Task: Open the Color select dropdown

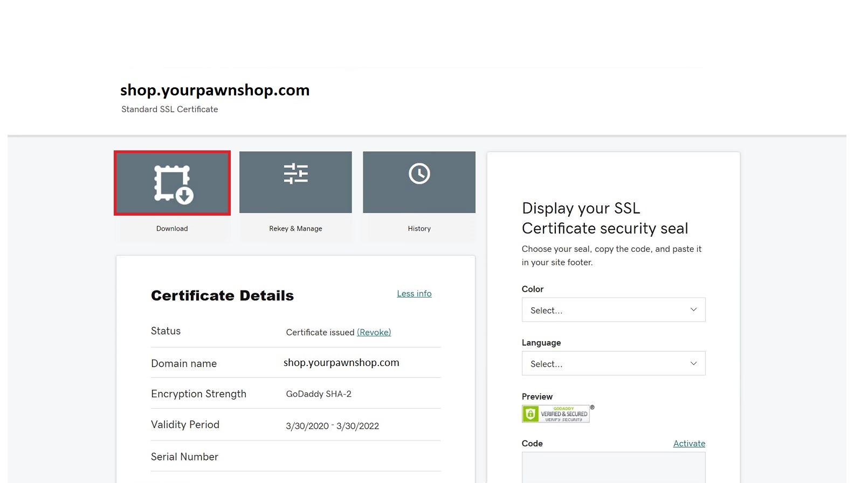Action: click(x=614, y=310)
